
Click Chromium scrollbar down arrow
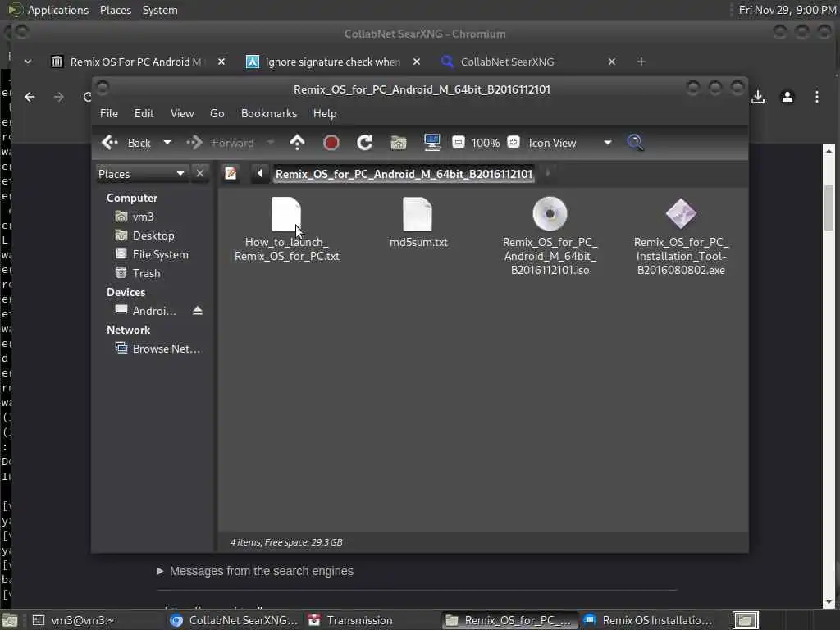[x=829, y=603]
